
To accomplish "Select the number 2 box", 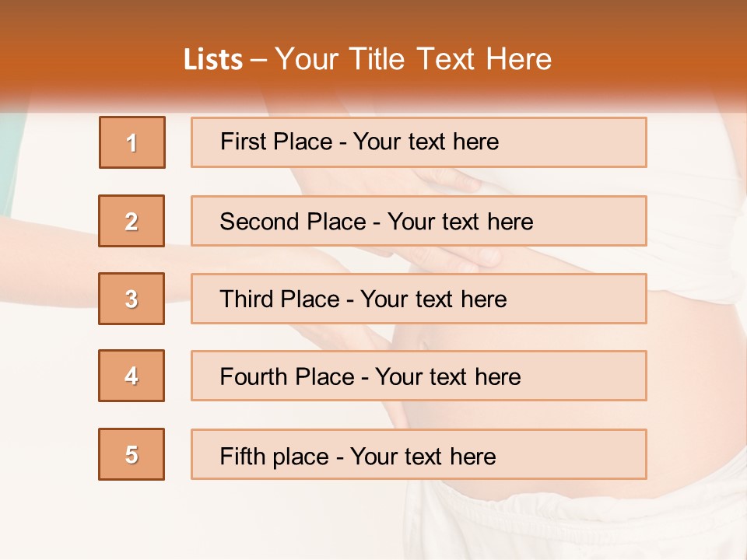I will (x=132, y=221).
